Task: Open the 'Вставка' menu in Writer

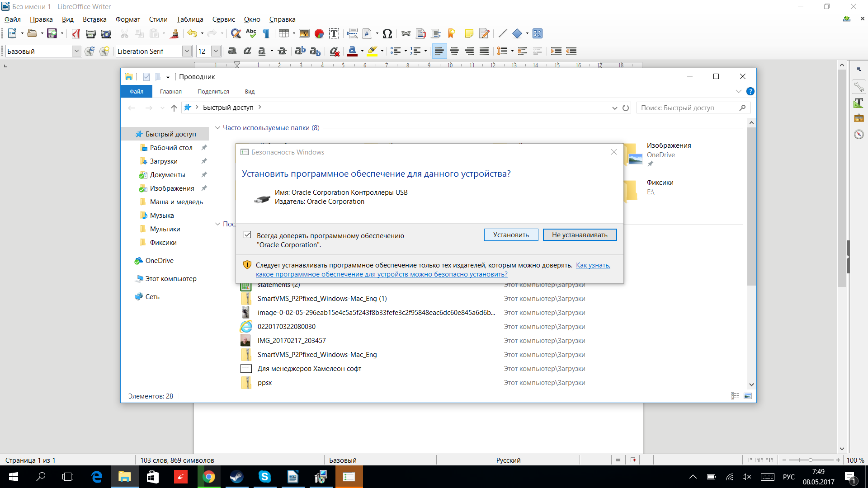Action: [x=94, y=19]
